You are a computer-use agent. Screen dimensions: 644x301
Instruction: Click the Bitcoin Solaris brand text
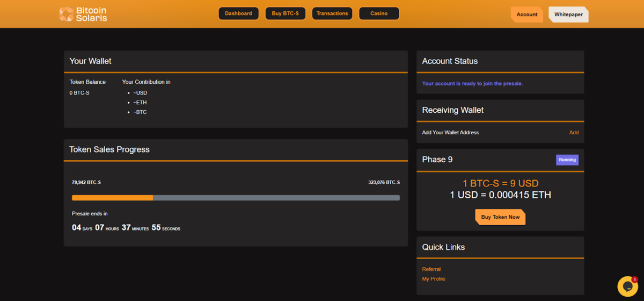tap(91, 14)
